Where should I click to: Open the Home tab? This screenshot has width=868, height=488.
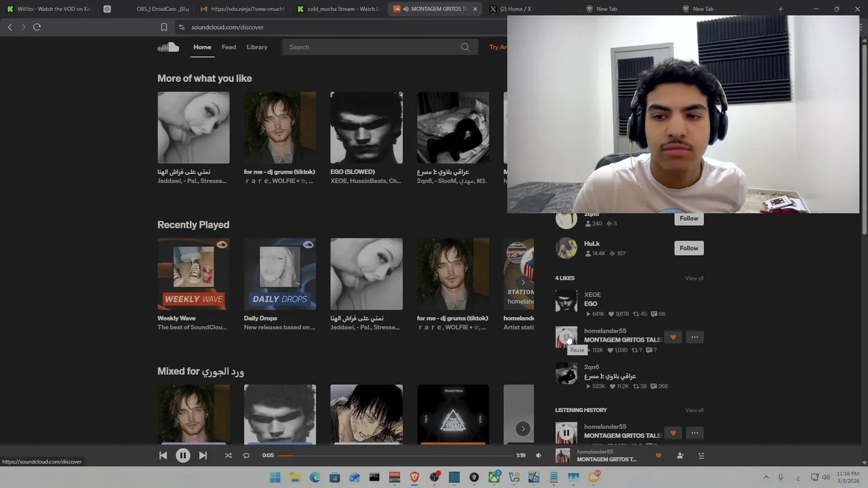[x=202, y=47]
